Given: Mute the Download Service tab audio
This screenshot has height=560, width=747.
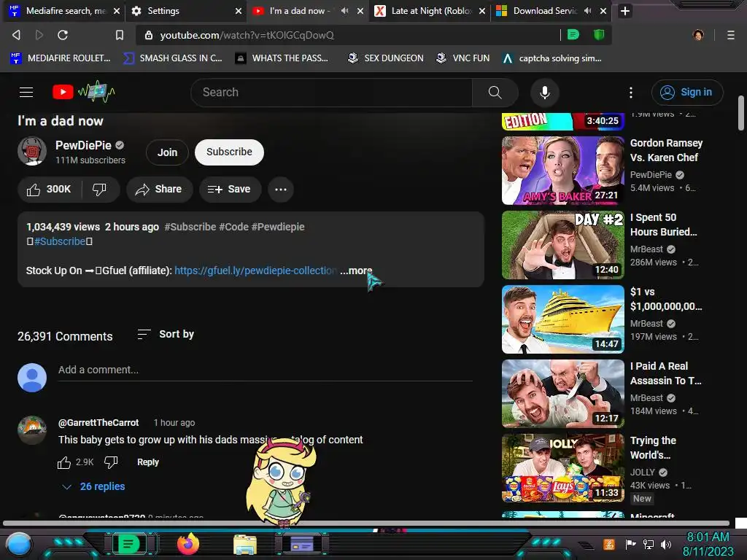Looking at the screenshot, I should 587,10.
